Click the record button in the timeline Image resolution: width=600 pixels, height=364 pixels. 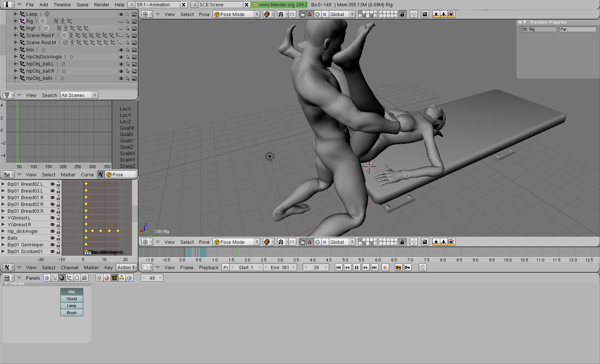pos(385,267)
